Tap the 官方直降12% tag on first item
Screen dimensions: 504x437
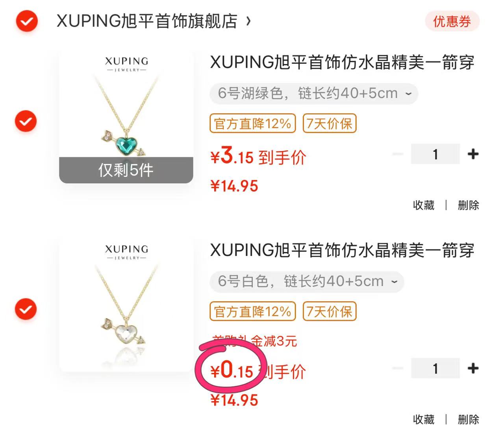[x=253, y=124]
